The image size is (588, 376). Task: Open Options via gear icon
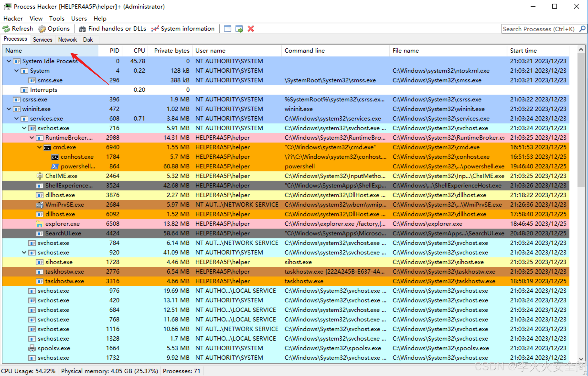point(42,29)
